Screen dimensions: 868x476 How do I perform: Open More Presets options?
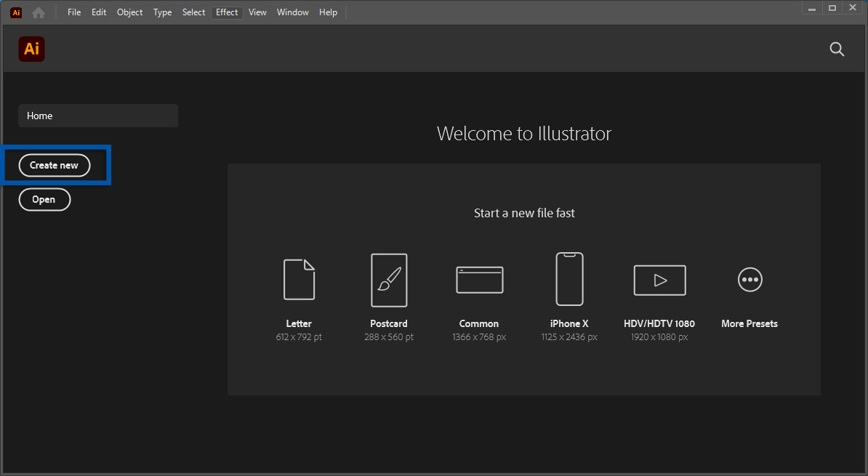[x=750, y=280]
